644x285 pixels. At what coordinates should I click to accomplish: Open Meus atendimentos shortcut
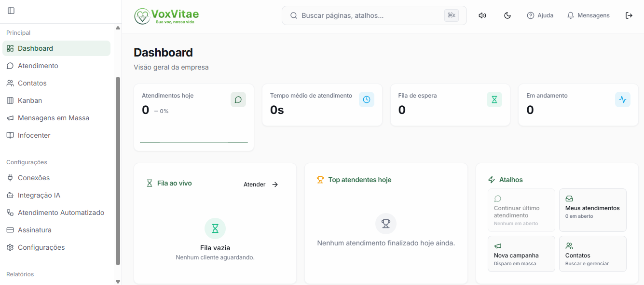[593, 210]
